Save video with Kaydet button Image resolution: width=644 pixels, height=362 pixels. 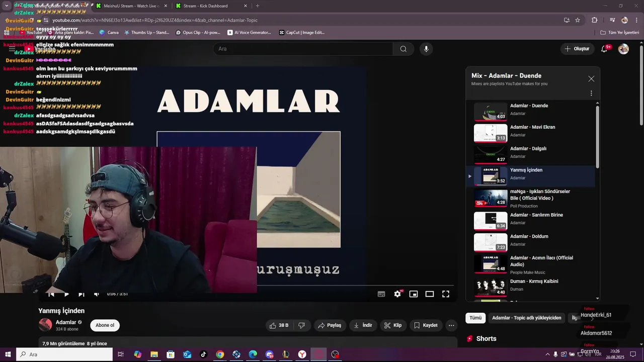coord(426,325)
